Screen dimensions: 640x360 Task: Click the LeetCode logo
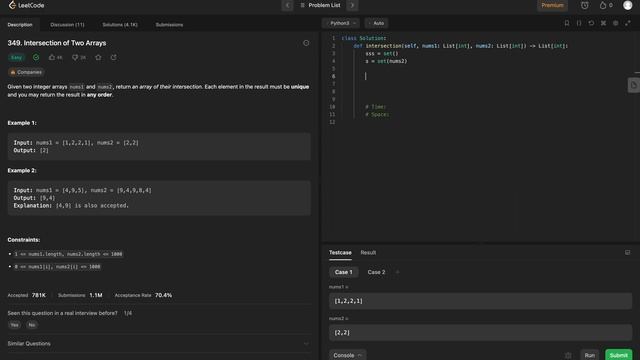pyautogui.click(x=26, y=5)
